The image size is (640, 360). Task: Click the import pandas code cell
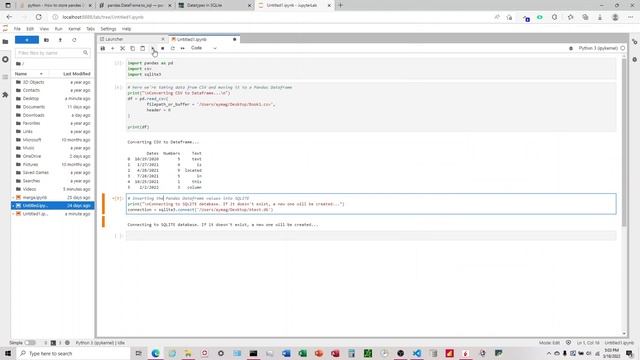pos(371,69)
